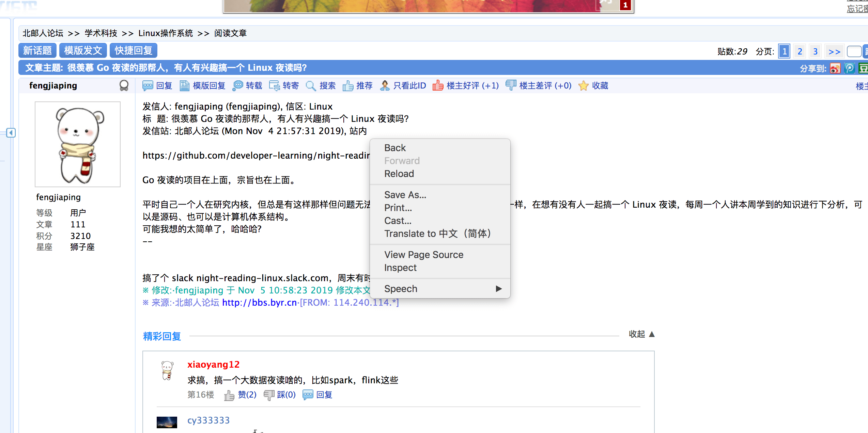Click the 搜索 magnifier icon
The height and width of the screenshot is (433, 868).
pos(311,85)
